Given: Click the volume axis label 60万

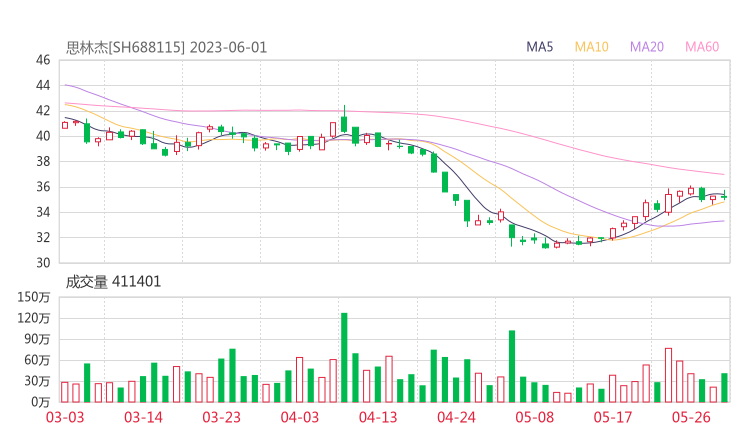Looking at the screenshot, I should [37, 360].
